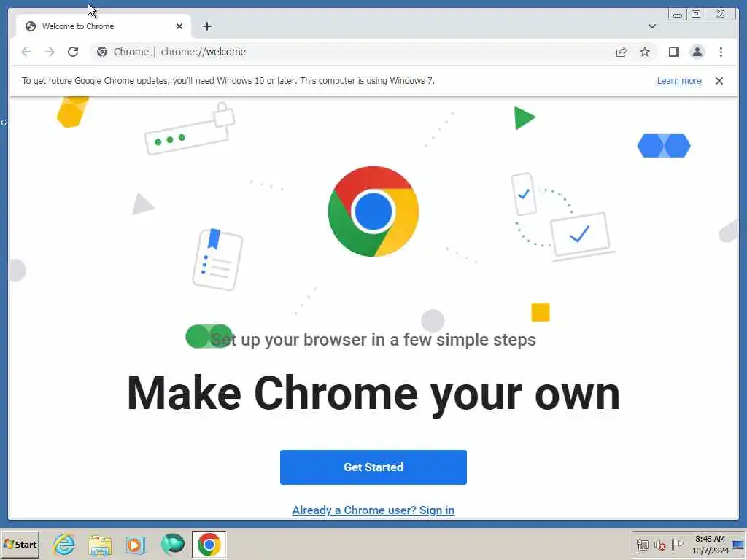Restore down the Chrome window

pyautogui.click(x=696, y=14)
